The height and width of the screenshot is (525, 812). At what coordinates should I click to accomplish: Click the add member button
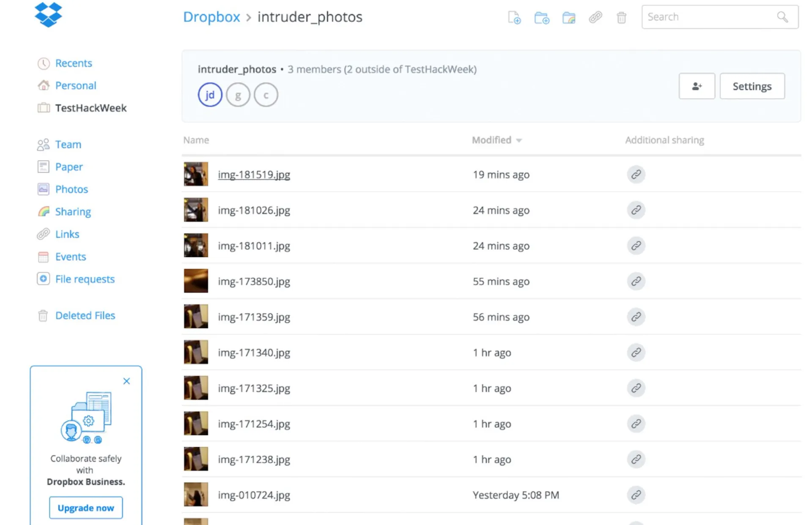click(x=697, y=86)
